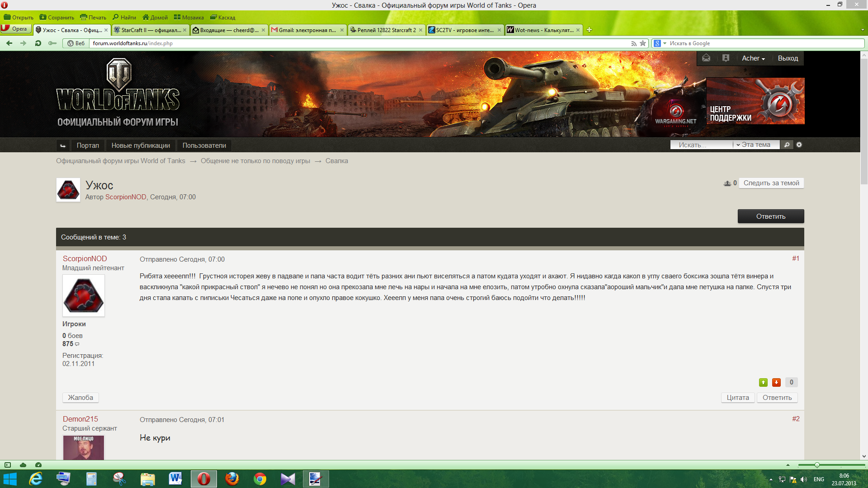Click the Каскад toolbar button
The image size is (868, 488).
click(x=223, y=18)
